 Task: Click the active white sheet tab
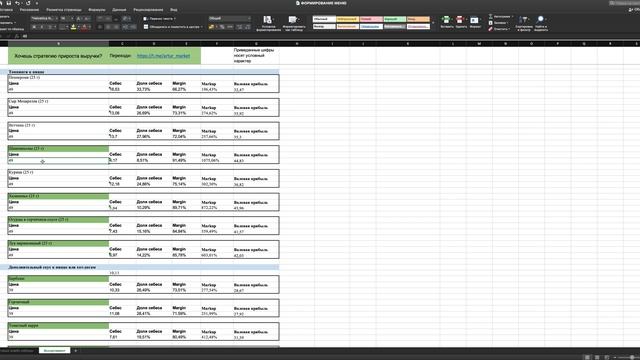pyautogui.click(x=54, y=351)
